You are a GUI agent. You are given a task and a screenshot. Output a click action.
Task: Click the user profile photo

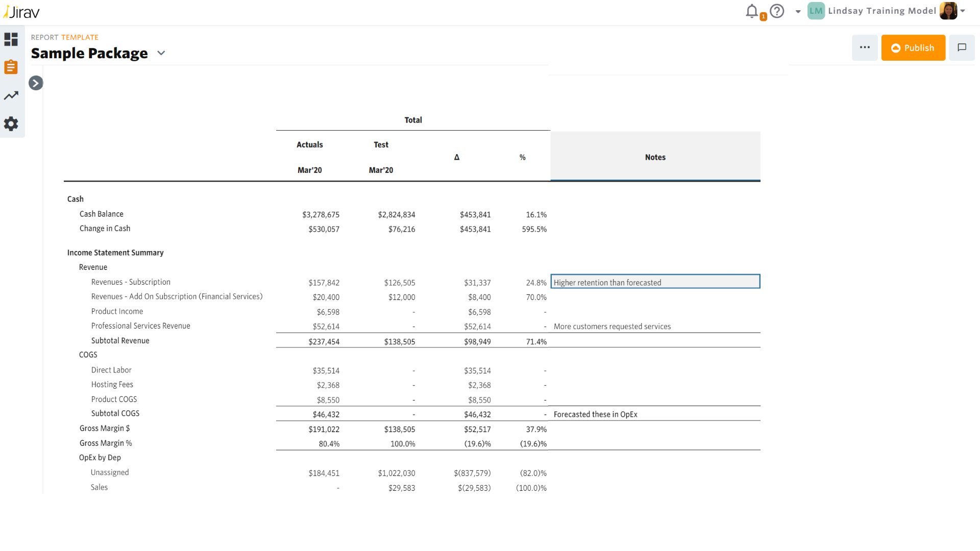click(x=948, y=11)
